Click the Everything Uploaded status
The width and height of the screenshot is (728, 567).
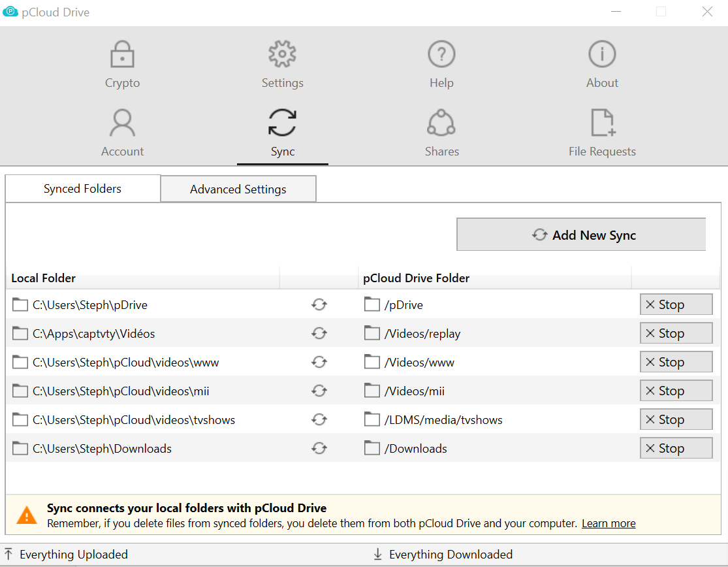point(73,555)
